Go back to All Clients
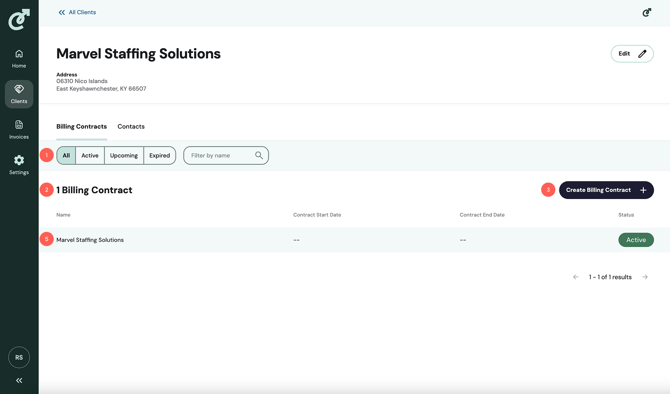This screenshot has width=670, height=394. 77,12
